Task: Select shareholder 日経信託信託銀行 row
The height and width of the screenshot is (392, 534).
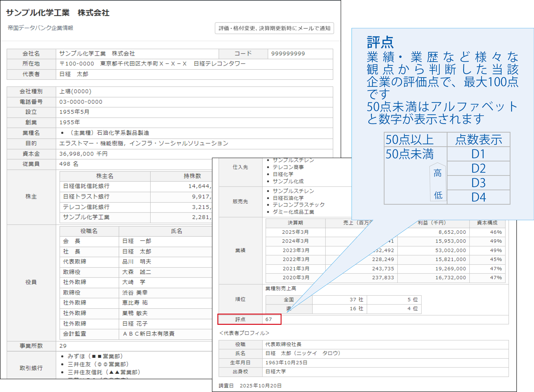Action: (x=87, y=186)
